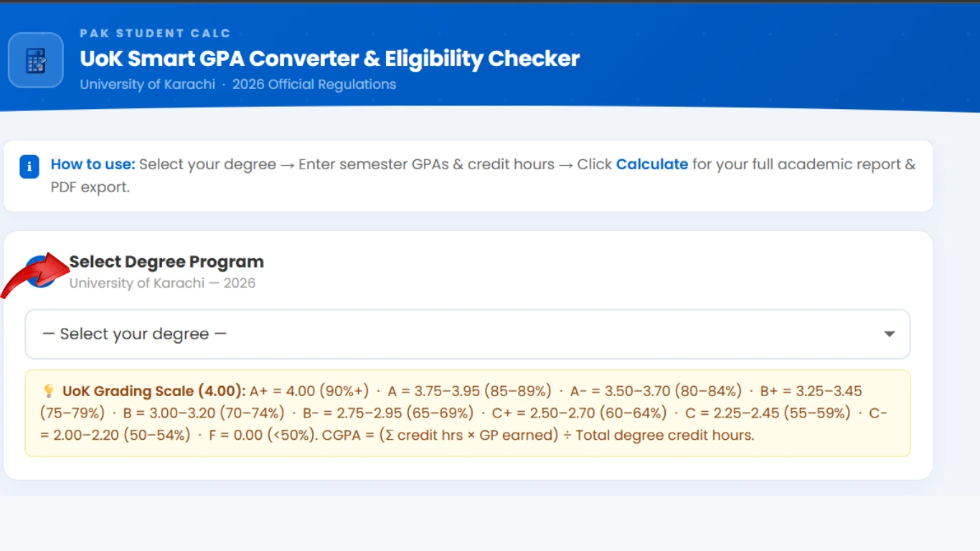The image size is (980, 551).
Task: Expand the degree list using the caret arrow
Action: (x=889, y=334)
